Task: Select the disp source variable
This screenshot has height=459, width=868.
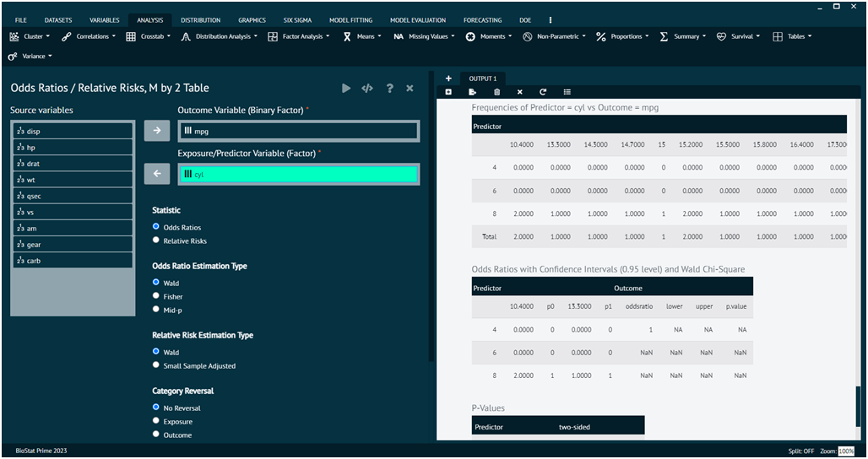Action: click(73, 131)
